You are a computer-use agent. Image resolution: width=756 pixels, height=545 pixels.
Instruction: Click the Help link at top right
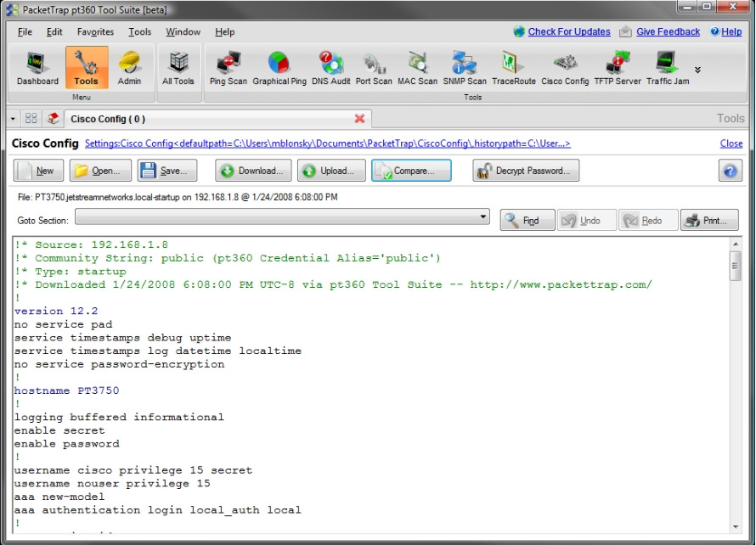click(x=731, y=31)
